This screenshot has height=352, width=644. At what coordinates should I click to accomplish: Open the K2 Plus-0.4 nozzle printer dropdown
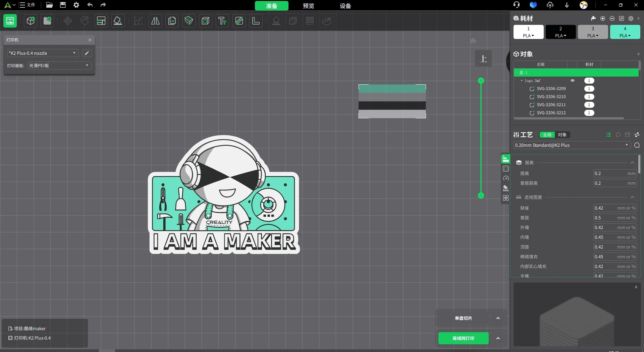[x=43, y=53]
